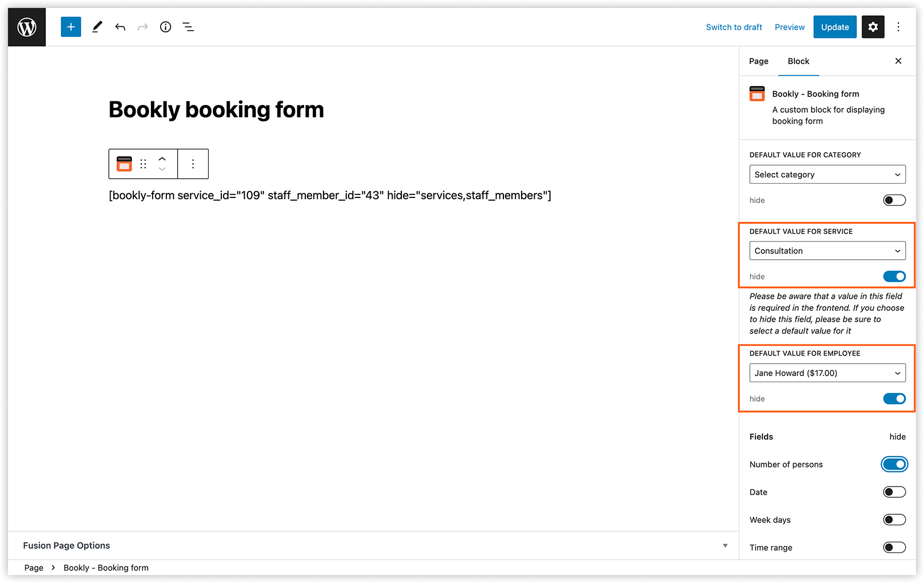The width and height of the screenshot is (924, 583).
Task: Click the Bookly block type icon in block toolbar
Action: [124, 164]
